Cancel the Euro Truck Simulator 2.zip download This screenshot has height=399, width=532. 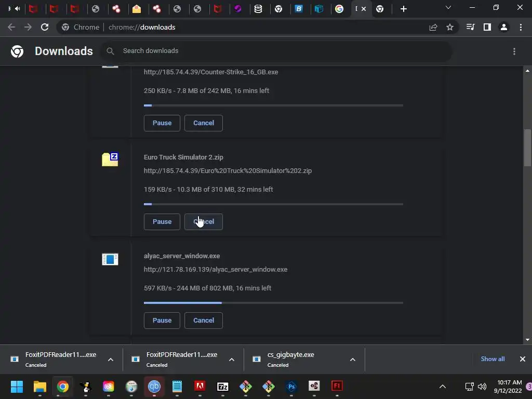(x=204, y=221)
